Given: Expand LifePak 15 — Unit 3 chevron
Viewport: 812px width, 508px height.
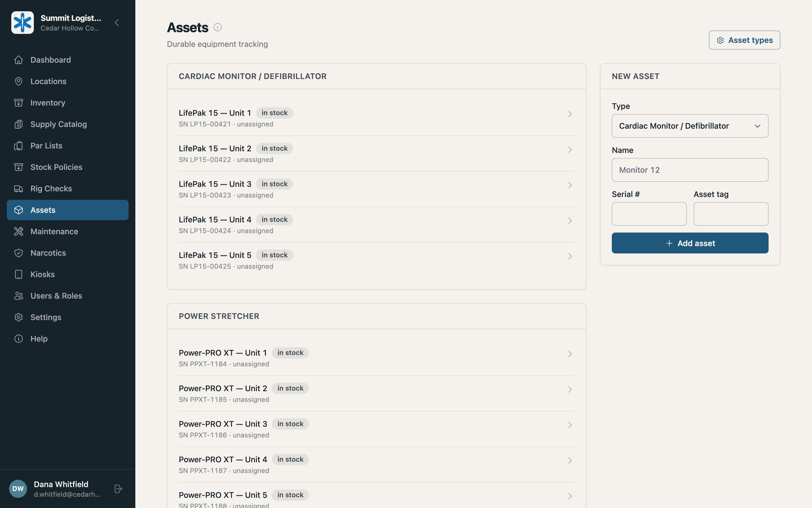Looking at the screenshot, I should coord(570,185).
